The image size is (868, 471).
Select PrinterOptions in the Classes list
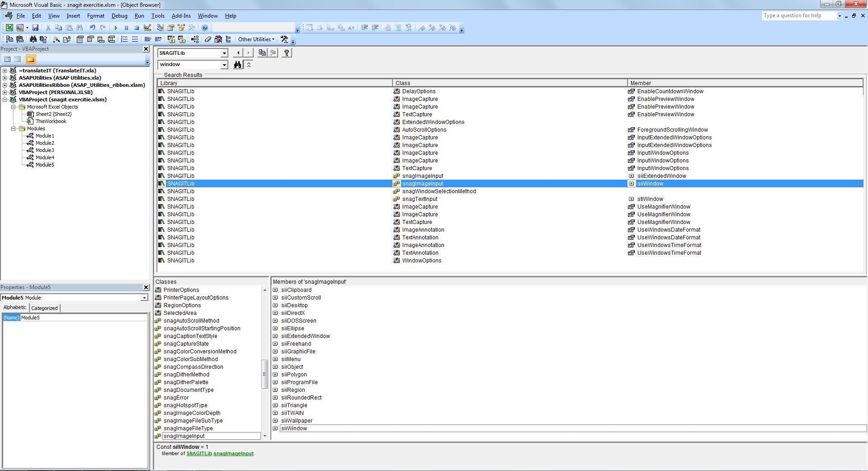click(x=181, y=290)
